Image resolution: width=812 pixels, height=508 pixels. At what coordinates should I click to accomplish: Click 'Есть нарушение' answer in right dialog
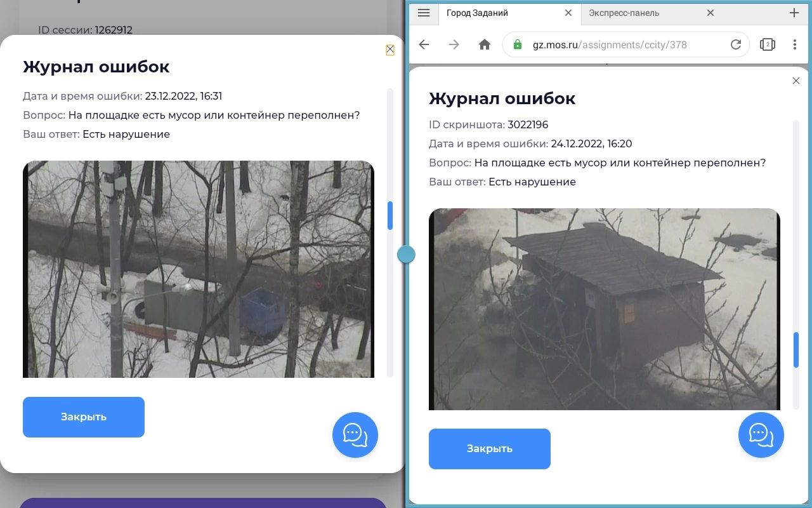(x=532, y=182)
